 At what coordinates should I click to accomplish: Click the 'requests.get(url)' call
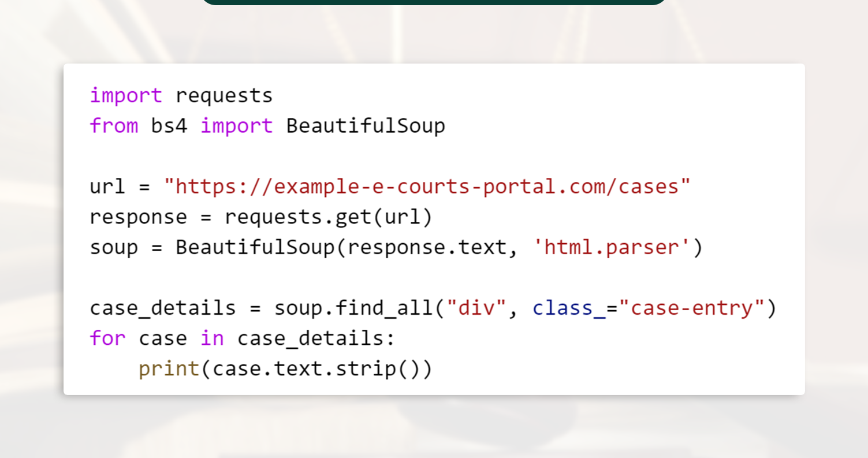328,217
